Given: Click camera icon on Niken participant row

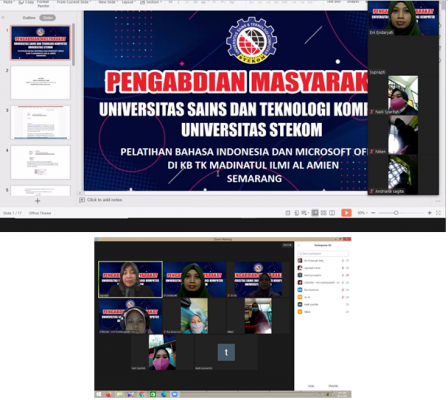Looking at the screenshot, I should [347, 312].
